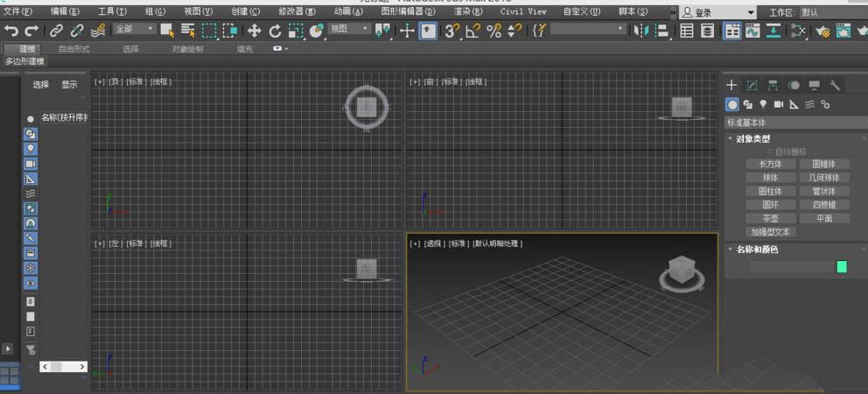Click the object name input field
Screen dimensions: 868x394
792,267
